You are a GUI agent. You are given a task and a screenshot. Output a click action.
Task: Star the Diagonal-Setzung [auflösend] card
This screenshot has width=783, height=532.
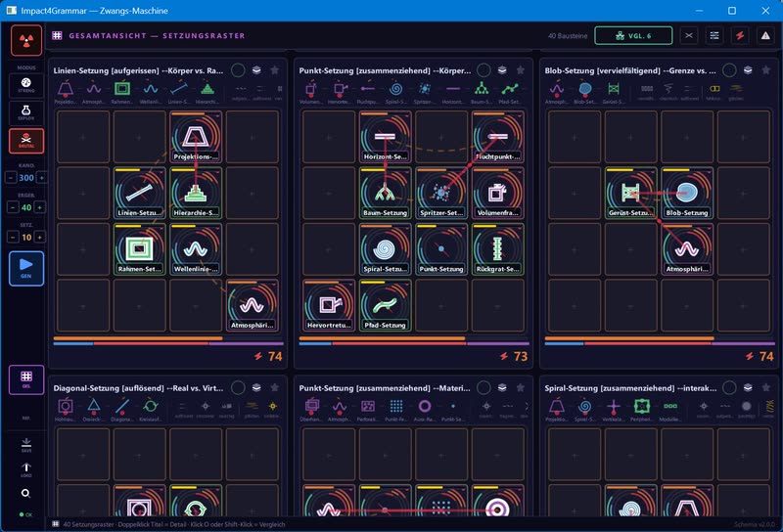pyautogui.click(x=275, y=388)
